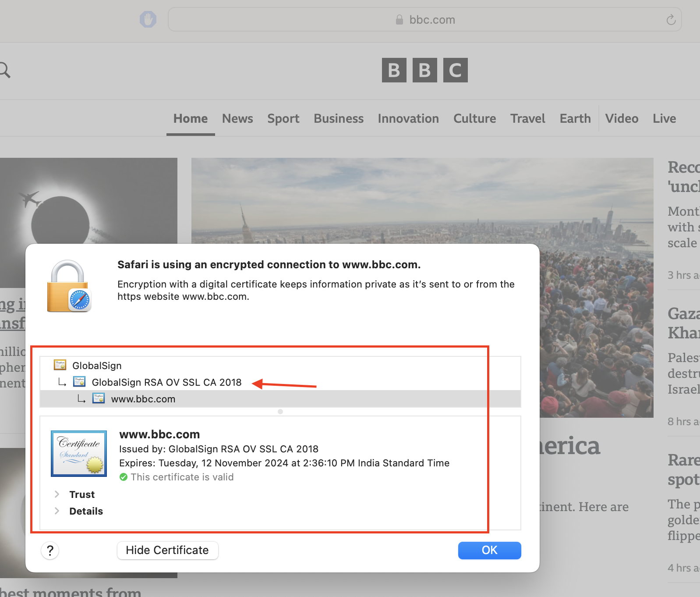The height and width of the screenshot is (597, 700).
Task: Open the Earth section
Action: [x=575, y=119]
